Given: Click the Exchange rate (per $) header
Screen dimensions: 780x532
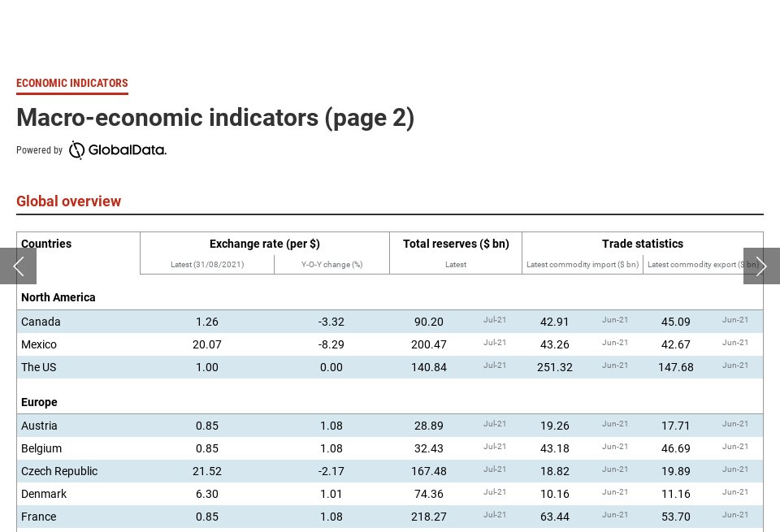Looking at the screenshot, I should (265, 244).
